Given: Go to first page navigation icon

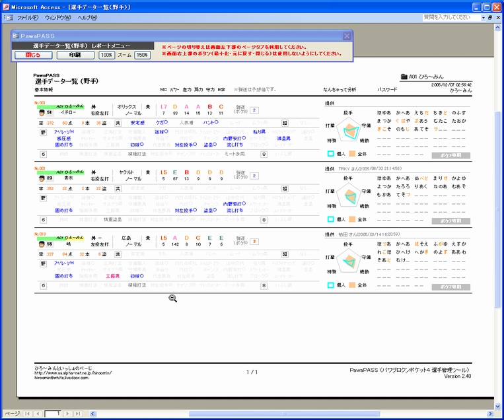Looking at the screenshot, I should [x=28, y=413].
